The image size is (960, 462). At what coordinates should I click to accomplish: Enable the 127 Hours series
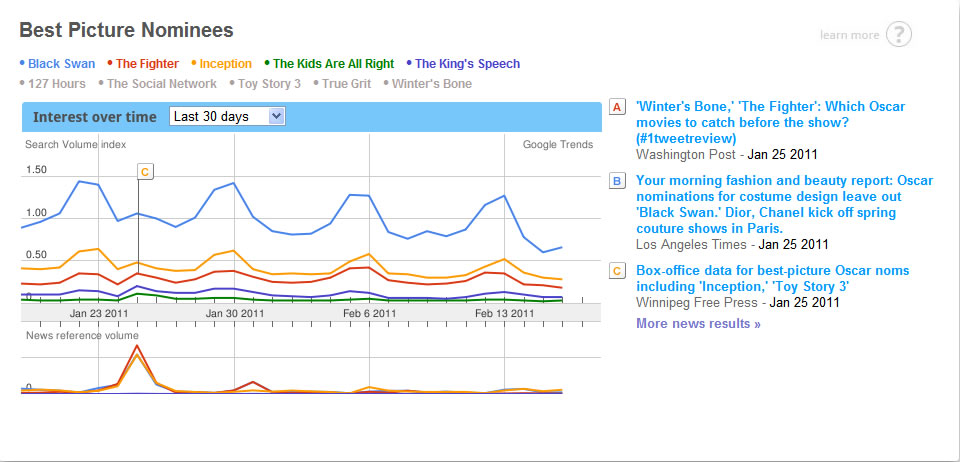tap(57, 84)
